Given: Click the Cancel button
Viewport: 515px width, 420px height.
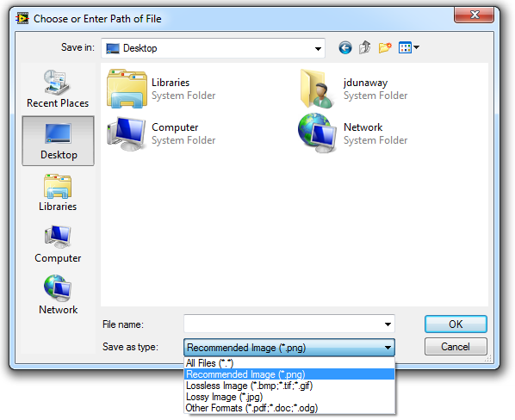Looking at the screenshot, I should coord(456,347).
